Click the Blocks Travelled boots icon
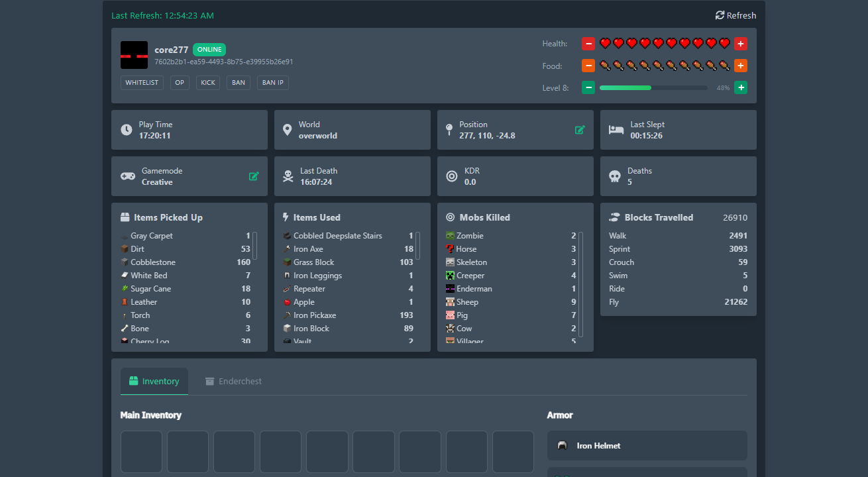Image resolution: width=868 pixels, height=477 pixels. tap(615, 217)
